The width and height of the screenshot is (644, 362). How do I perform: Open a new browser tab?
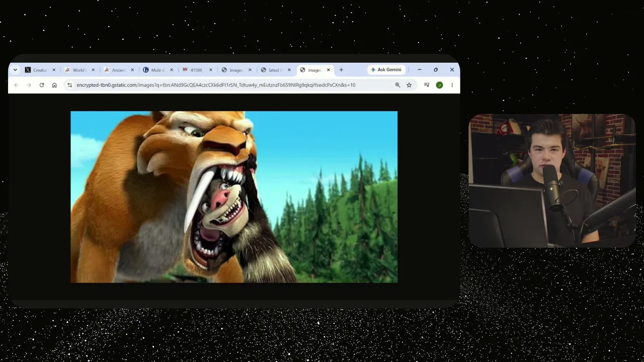pyautogui.click(x=341, y=70)
